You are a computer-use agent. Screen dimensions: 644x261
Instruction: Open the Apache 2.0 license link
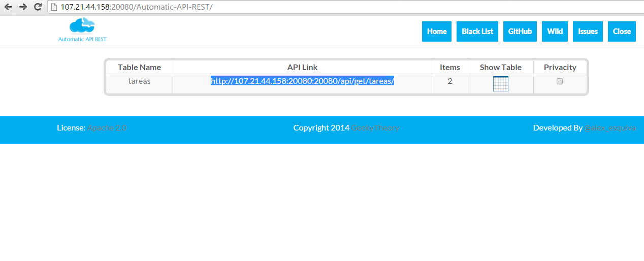(107, 128)
